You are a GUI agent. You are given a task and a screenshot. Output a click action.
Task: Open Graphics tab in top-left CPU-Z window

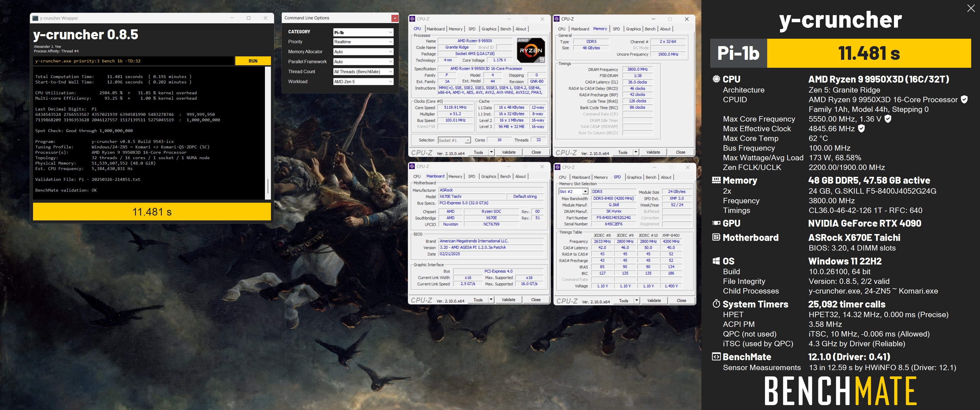[x=489, y=29]
